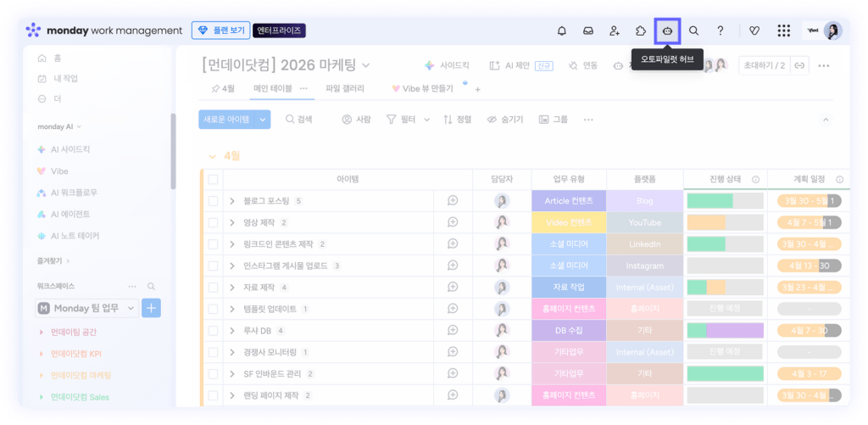Open the 새로운 아이템 dropdown arrow

[263, 120]
